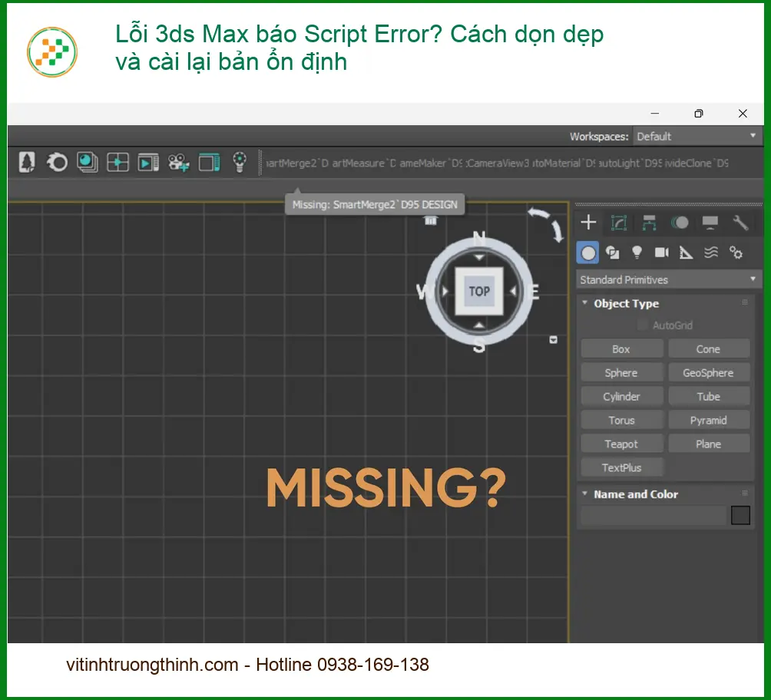Click the Object Type rollout grip dots
This screenshot has height=700, width=771.
coord(744,302)
